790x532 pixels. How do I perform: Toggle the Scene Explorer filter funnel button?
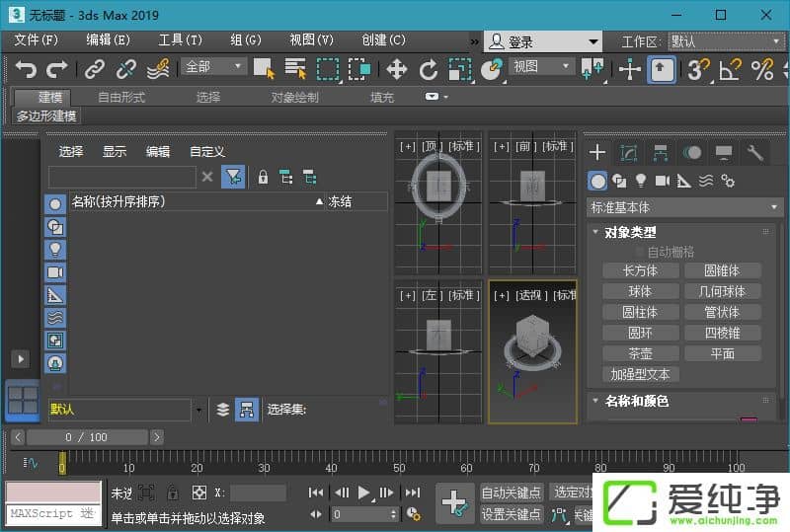point(233,177)
